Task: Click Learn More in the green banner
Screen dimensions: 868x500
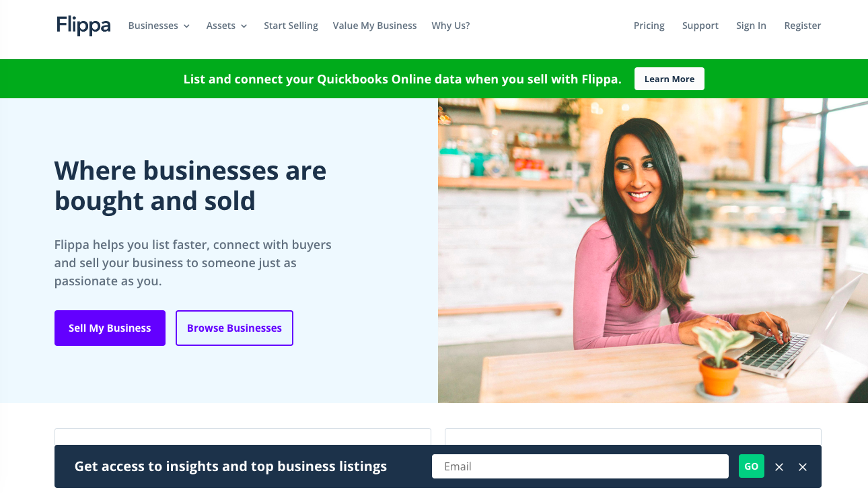Action: pos(670,79)
